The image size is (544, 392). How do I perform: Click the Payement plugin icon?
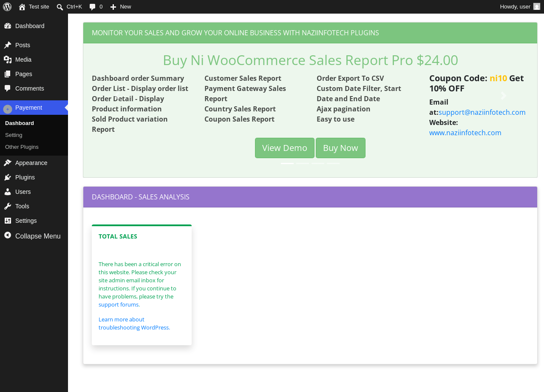[x=8, y=109]
